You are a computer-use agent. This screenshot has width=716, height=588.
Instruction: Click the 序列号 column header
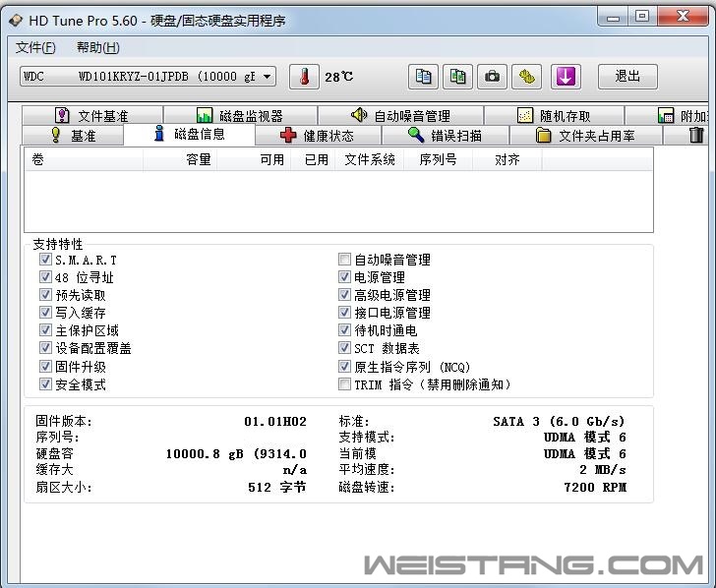point(438,159)
